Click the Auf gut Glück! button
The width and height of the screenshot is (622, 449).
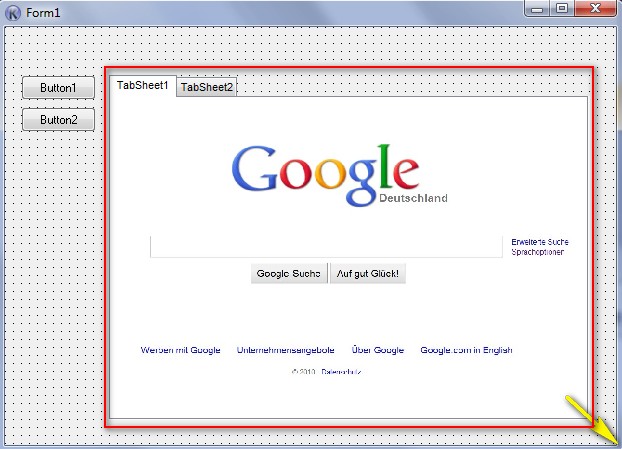coord(368,274)
